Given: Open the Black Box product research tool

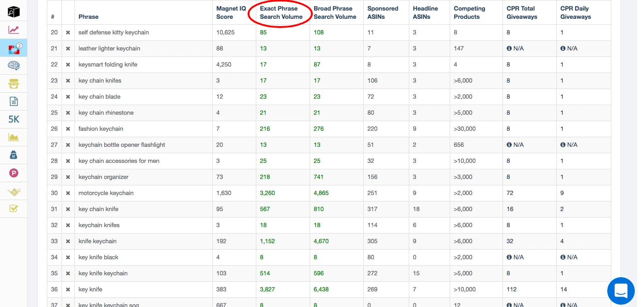Looking at the screenshot, I should click(13, 11).
